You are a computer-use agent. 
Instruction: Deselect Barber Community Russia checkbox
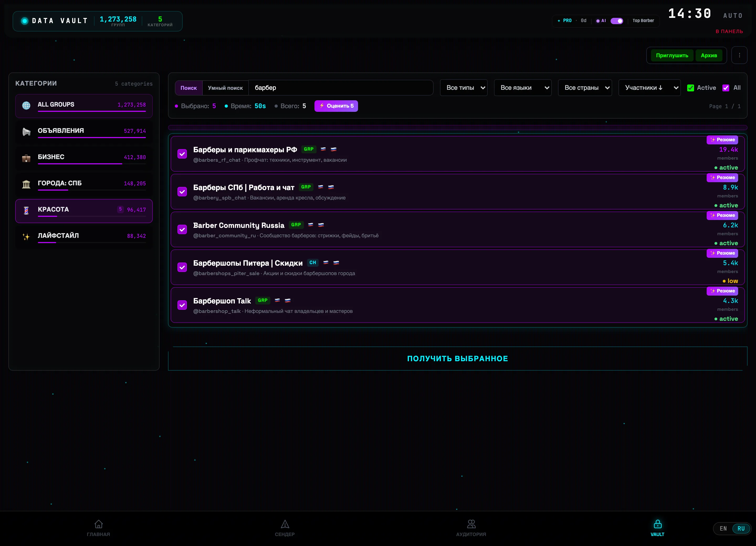point(182,230)
